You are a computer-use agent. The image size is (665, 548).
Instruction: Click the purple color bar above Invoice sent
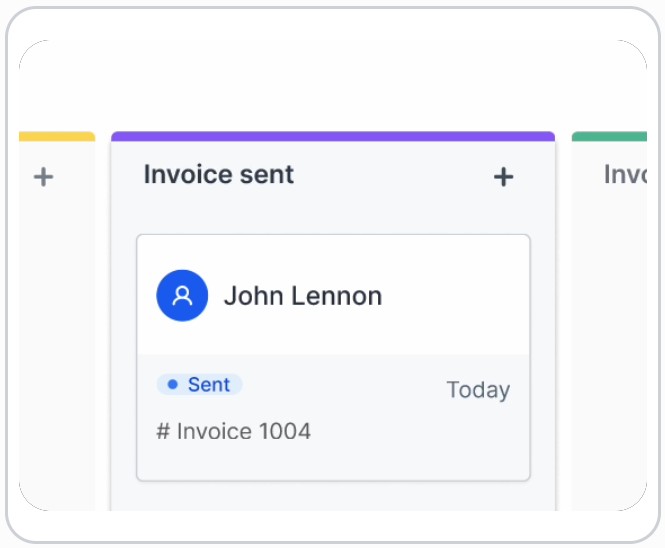(333, 136)
